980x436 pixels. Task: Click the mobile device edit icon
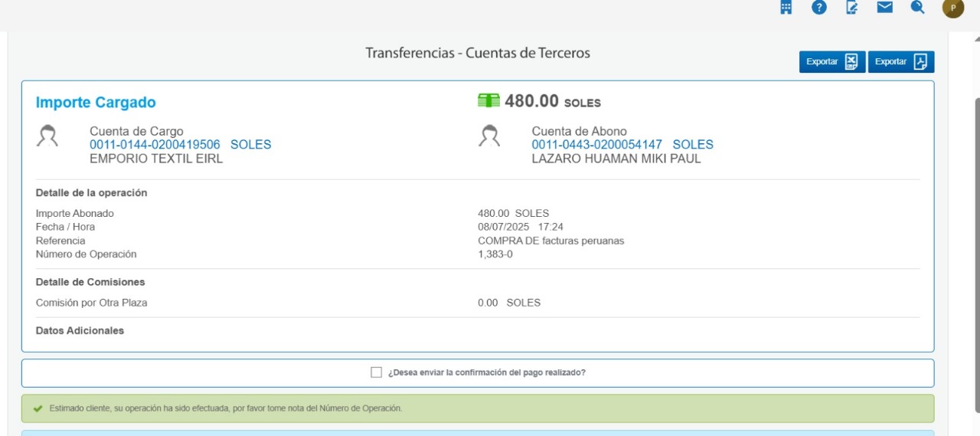(852, 8)
